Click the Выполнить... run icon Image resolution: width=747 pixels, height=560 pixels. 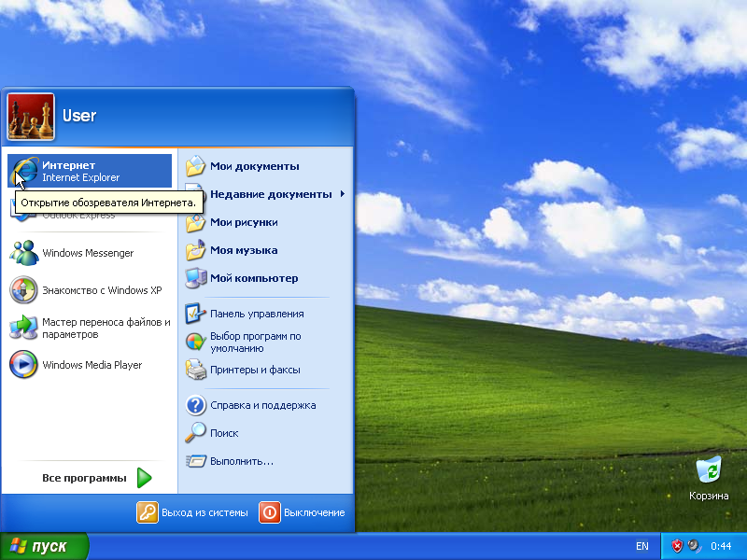(x=195, y=461)
